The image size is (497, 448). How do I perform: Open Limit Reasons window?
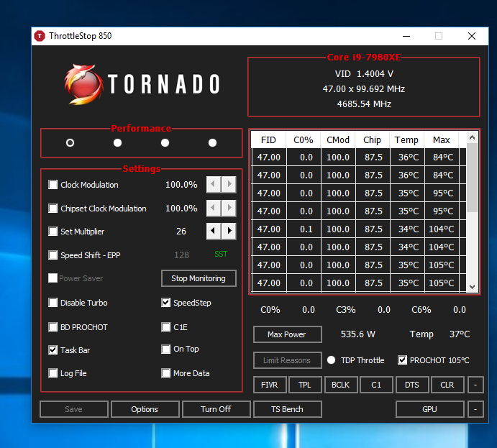coord(287,360)
